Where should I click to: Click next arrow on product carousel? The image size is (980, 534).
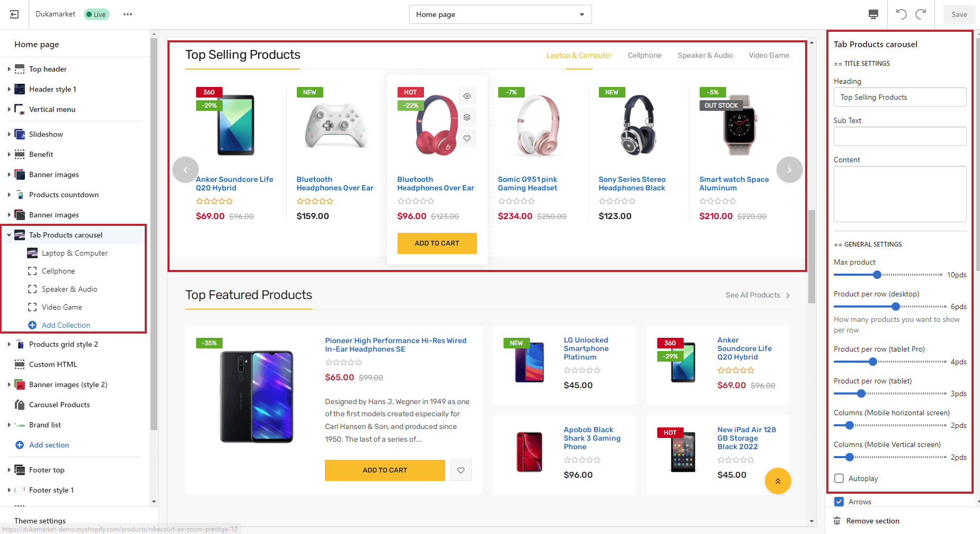click(789, 170)
